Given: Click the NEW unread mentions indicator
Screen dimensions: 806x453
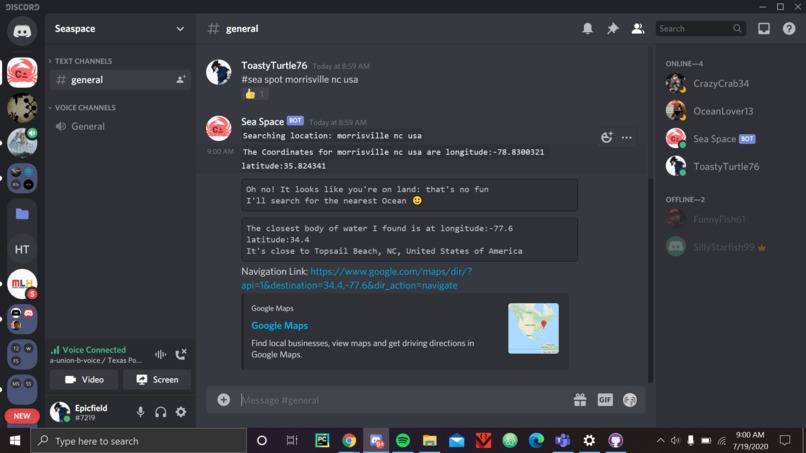Looking at the screenshot, I should pos(22,416).
